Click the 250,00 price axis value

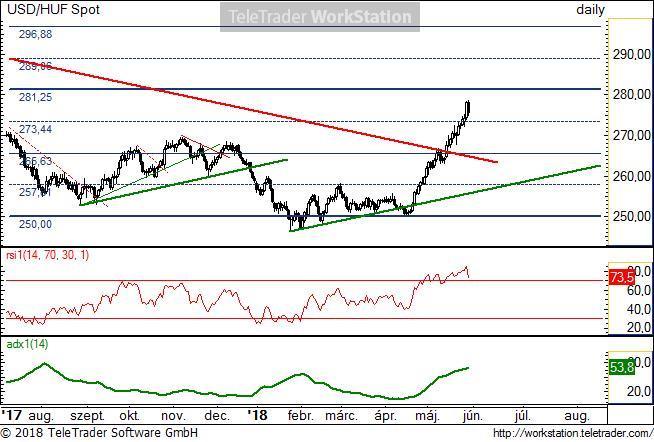(x=631, y=216)
